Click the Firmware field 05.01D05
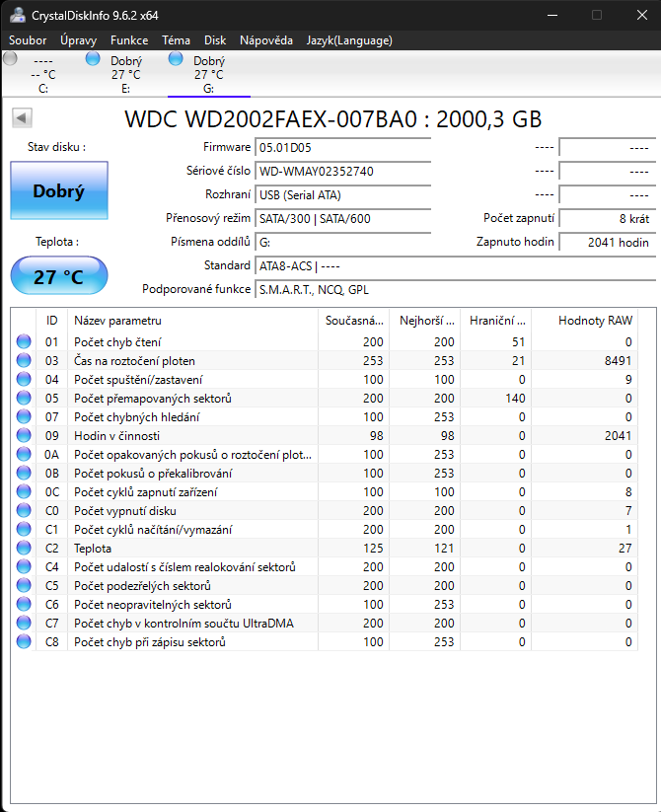The image size is (661, 812). pyautogui.click(x=343, y=148)
